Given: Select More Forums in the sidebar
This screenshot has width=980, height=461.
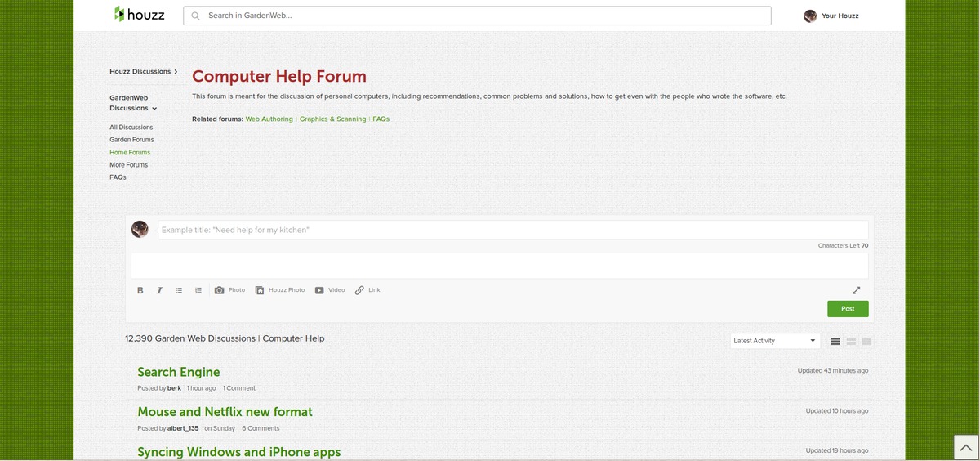Looking at the screenshot, I should coord(129,165).
